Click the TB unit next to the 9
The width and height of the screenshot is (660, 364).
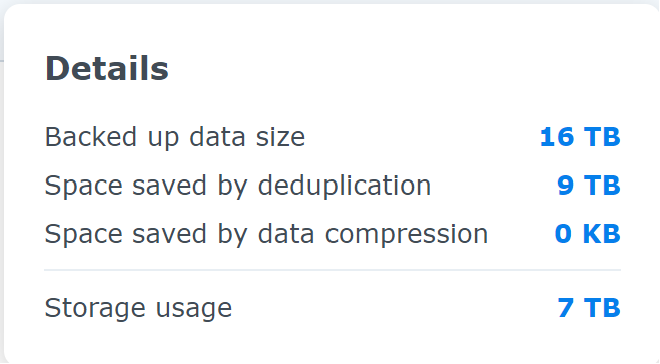click(602, 185)
